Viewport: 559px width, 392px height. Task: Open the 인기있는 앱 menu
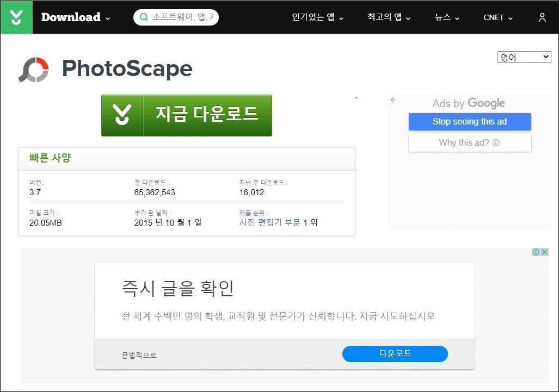pos(318,17)
